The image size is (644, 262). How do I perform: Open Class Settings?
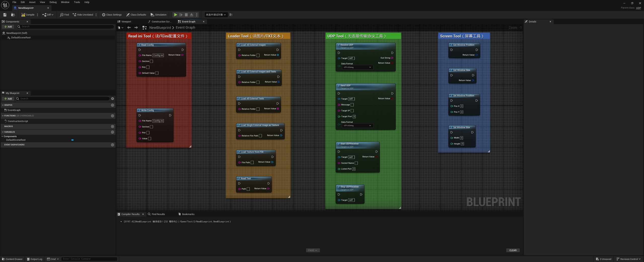point(112,15)
